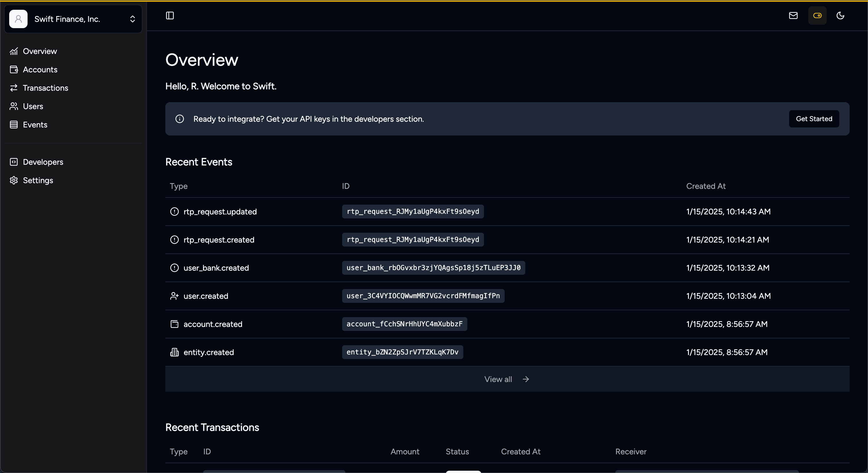Image resolution: width=868 pixels, height=473 pixels.
Task: Click the Swift Finance organization avatar
Action: pyautogui.click(x=18, y=19)
